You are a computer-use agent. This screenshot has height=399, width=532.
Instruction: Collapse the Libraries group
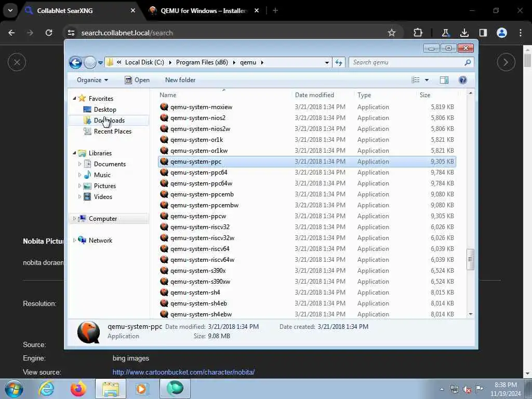(x=74, y=153)
